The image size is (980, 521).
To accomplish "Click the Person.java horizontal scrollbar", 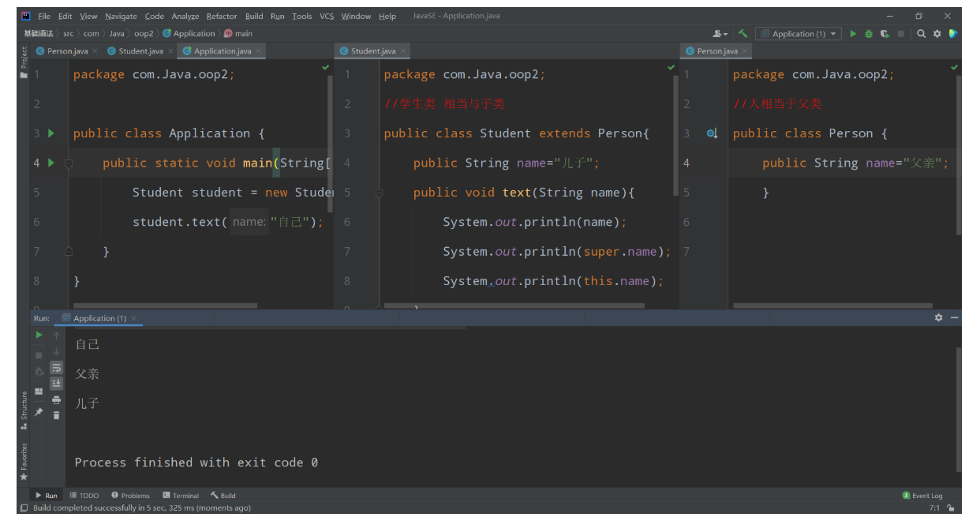I will click(832, 305).
